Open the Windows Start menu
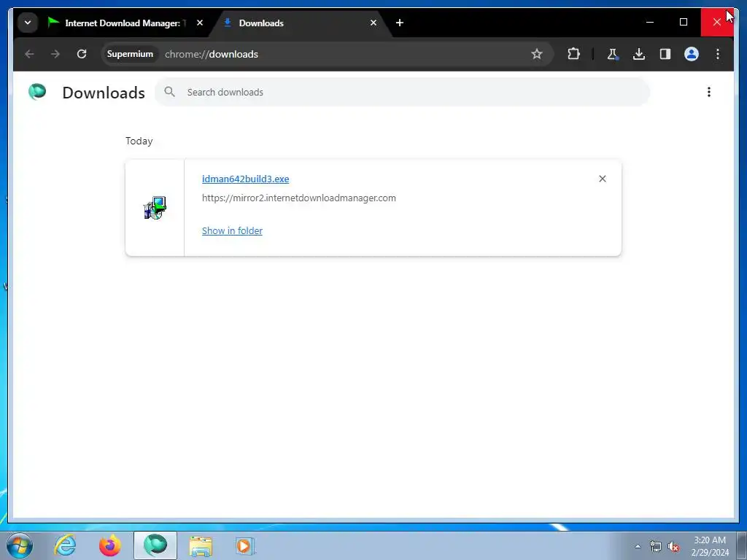The height and width of the screenshot is (560, 747). 20,545
